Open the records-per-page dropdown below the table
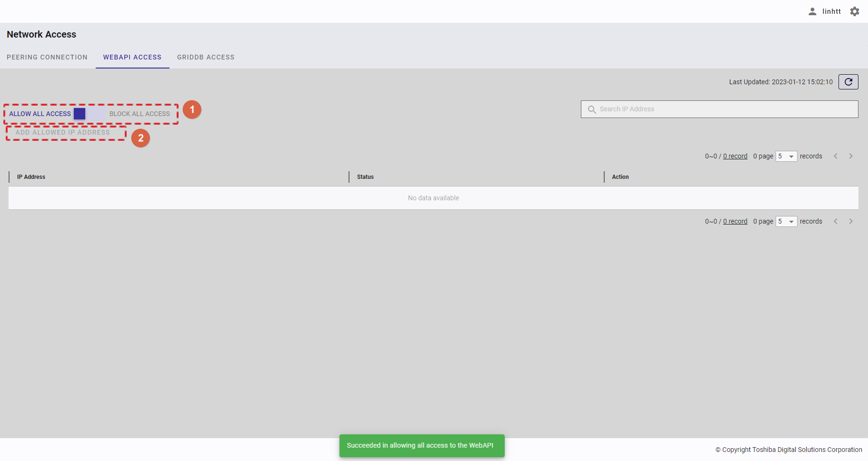Image resolution: width=868 pixels, height=461 pixels. point(786,221)
